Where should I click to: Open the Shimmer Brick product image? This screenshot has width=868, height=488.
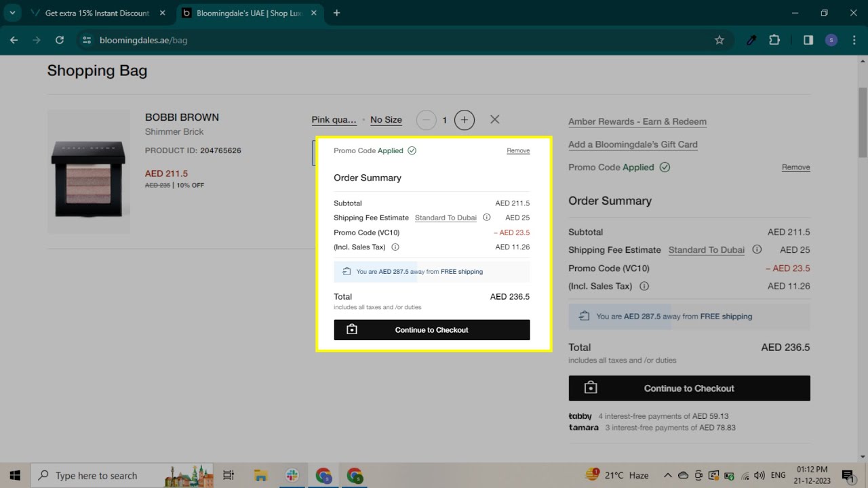pyautogui.click(x=88, y=171)
